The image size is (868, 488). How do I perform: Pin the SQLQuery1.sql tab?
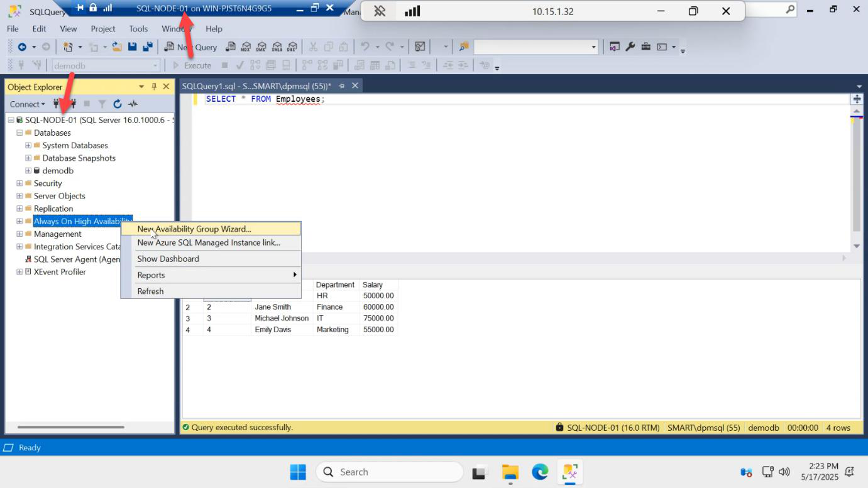(x=342, y=86)
